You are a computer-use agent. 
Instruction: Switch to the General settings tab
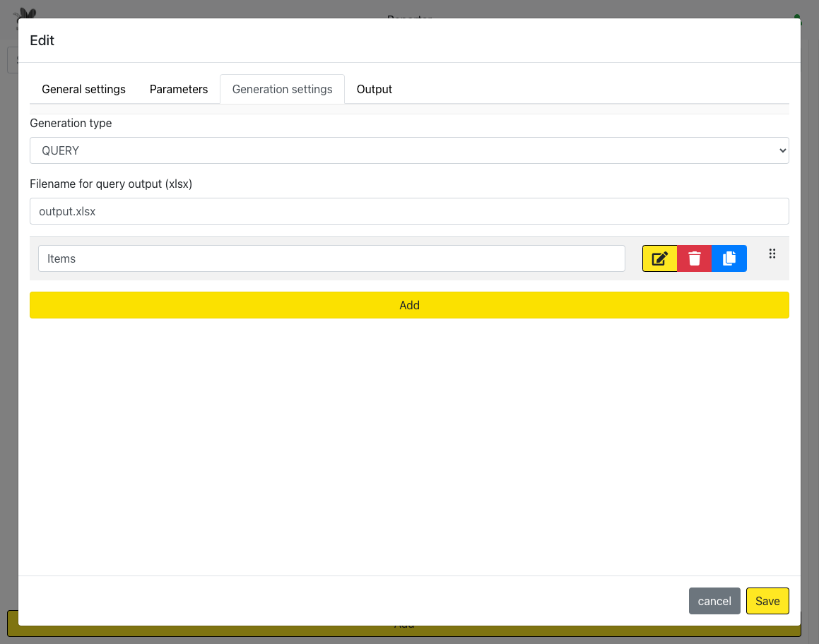coord(83,89)
